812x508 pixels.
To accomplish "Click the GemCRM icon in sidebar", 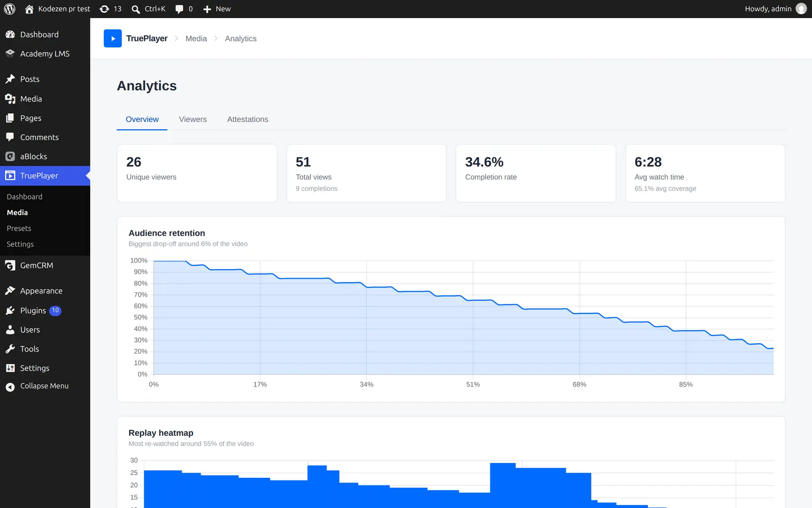I will coord(10,266).
